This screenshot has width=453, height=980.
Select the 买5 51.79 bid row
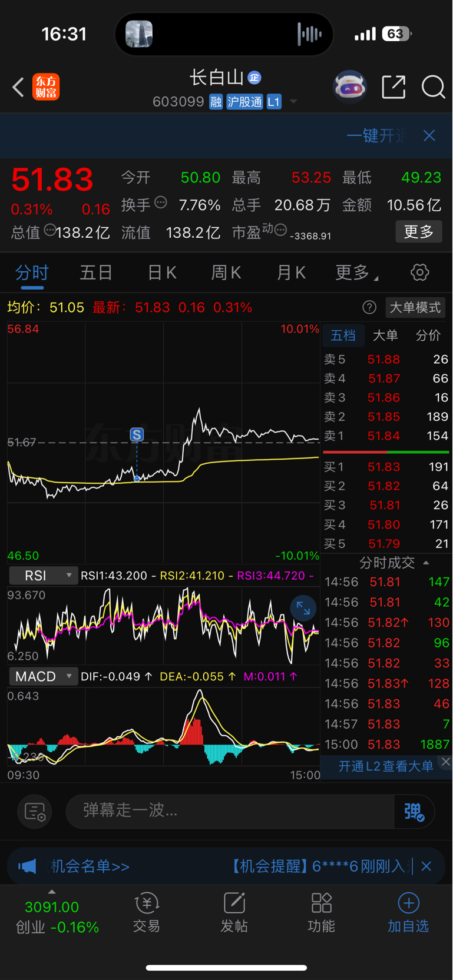[x=386, y=544]
